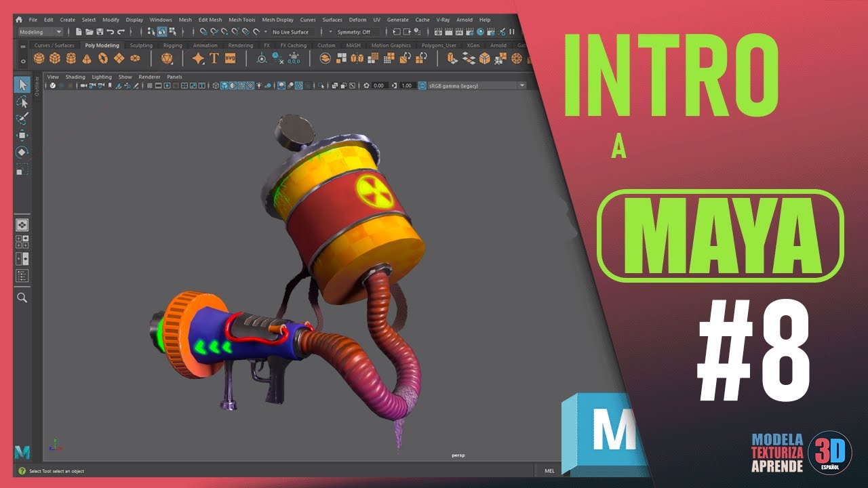
Task: Open the Deform menu
Action: coord(357,20)
